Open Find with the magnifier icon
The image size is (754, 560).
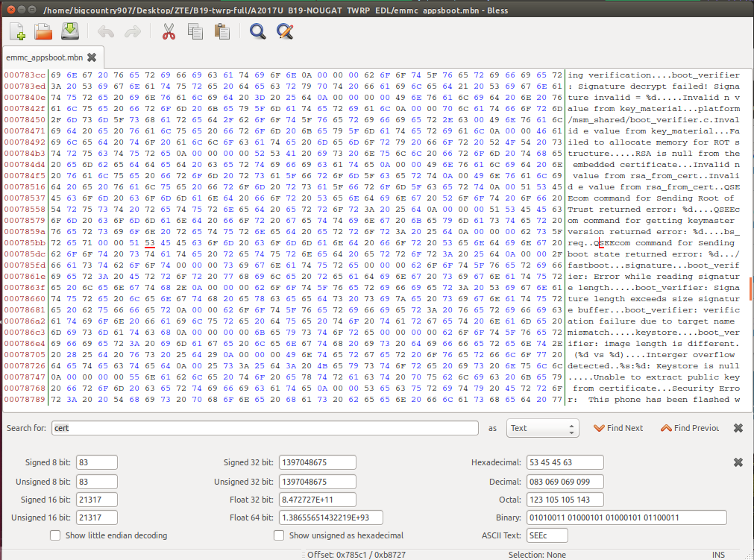(258, 31)
